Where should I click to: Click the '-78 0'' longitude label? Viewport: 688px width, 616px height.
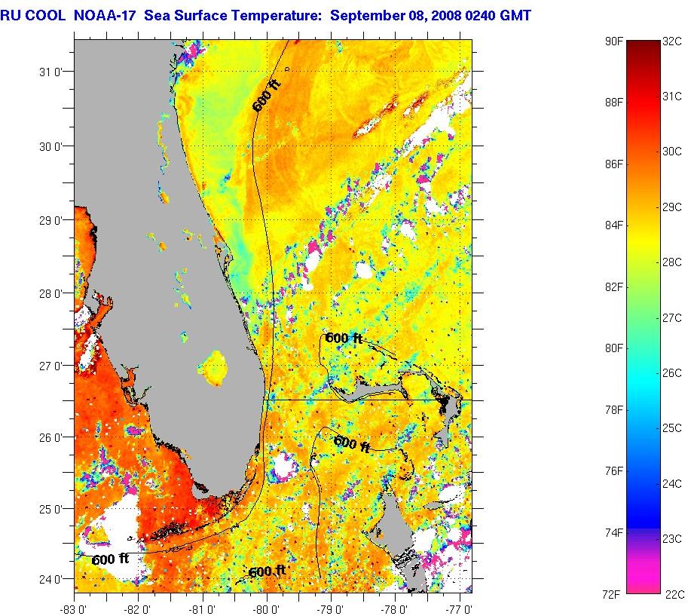point(394,609)
